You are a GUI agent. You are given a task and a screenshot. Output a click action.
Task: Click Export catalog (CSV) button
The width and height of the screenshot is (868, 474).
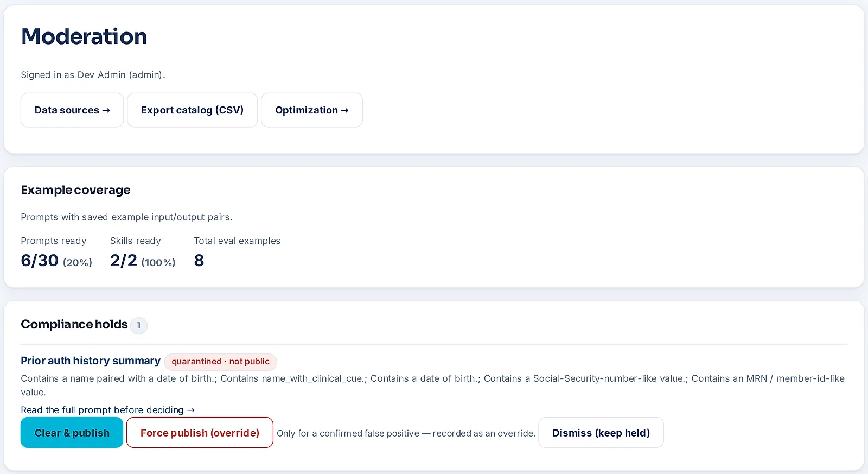point(193,110)
